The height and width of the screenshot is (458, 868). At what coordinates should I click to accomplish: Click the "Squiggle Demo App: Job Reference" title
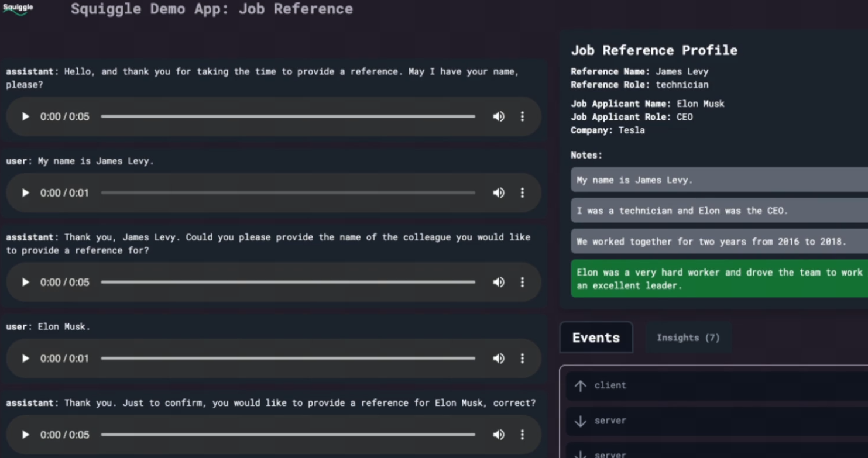click(x=212, y=9)
